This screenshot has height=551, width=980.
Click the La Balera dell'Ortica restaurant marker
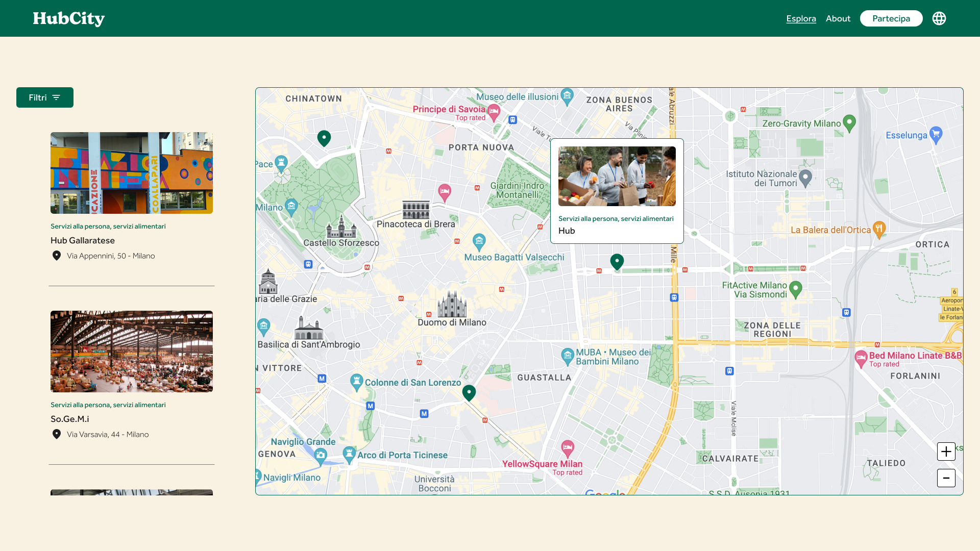(x=879, y=230)
